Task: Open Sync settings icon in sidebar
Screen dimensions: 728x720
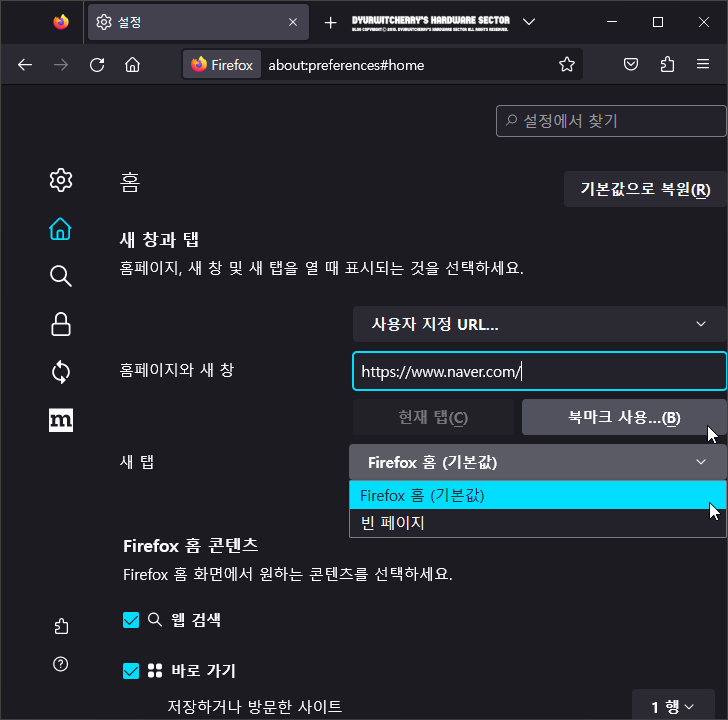Action: point(61,372)
